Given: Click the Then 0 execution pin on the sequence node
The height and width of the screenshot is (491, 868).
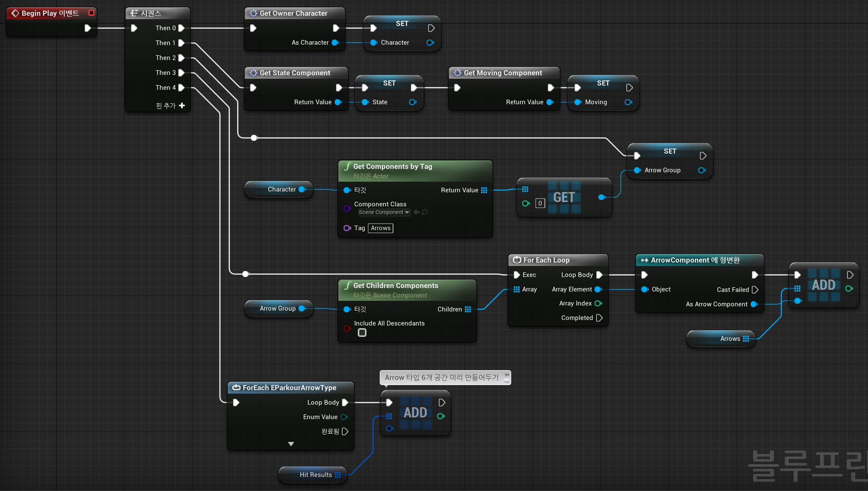Looking at the screenshot, I should point(181,28).
